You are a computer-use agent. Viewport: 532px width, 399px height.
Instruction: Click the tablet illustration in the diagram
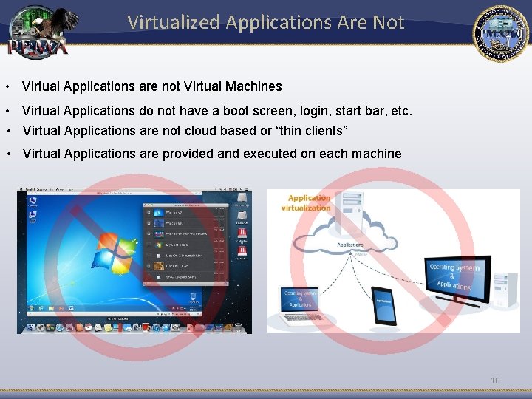383,307
